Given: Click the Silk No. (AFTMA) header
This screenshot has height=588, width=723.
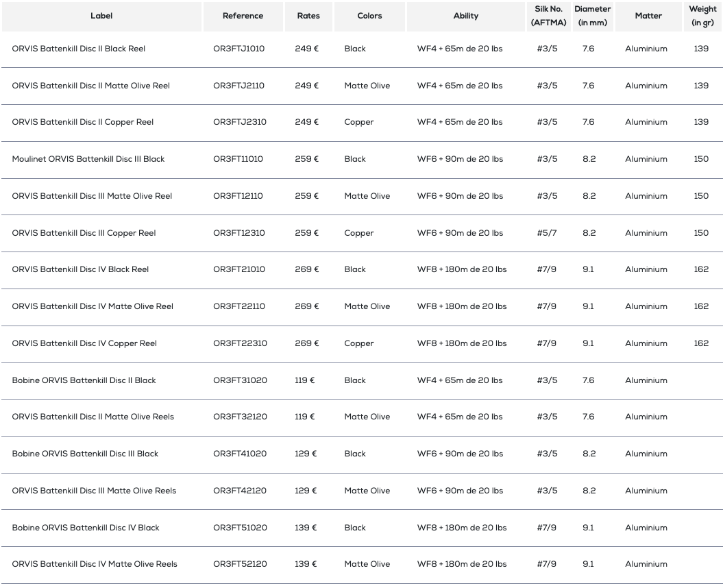Looking at the screenshot, I should click(x=549, y=16).
